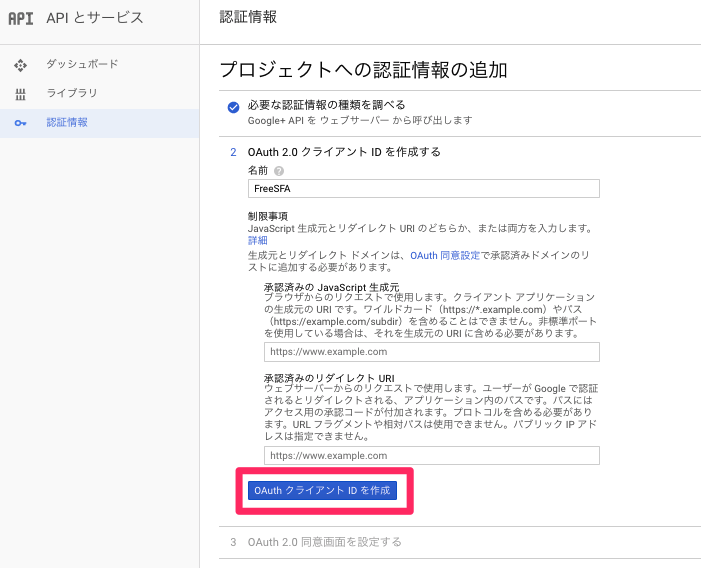Focus the 名前 field containing FreeSFA
Image resolution: width=701 pixels, height=568 pixels.
pyautogui.click(x=423, y=189)
